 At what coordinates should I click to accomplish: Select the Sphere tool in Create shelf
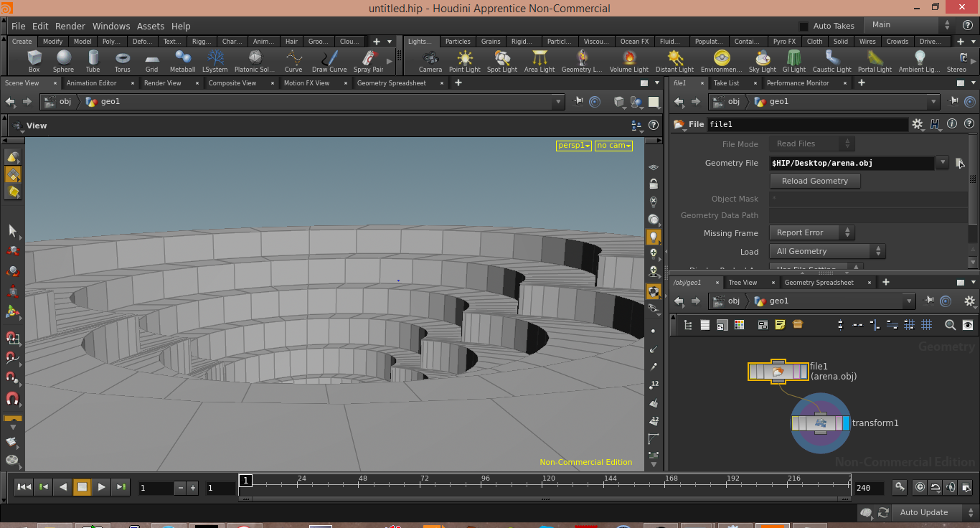(63, 60)
